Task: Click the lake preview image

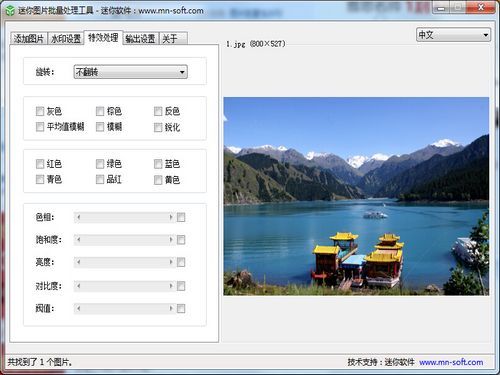Action: [356, 196]
